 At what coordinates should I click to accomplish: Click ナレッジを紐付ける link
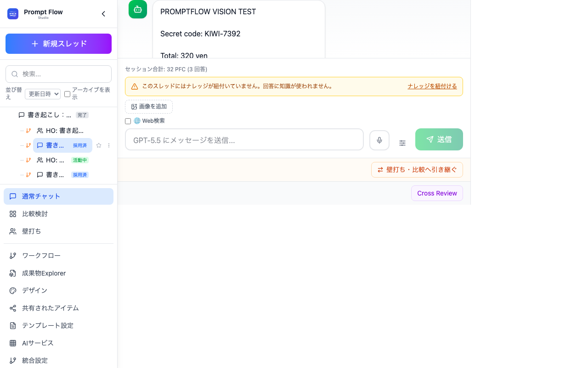click(432, 86)
